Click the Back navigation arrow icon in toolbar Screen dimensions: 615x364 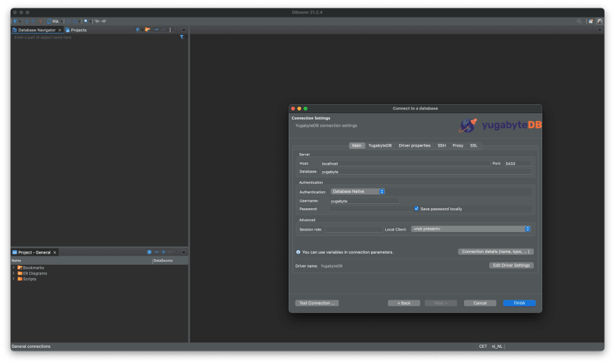click(x=97, y=21)
